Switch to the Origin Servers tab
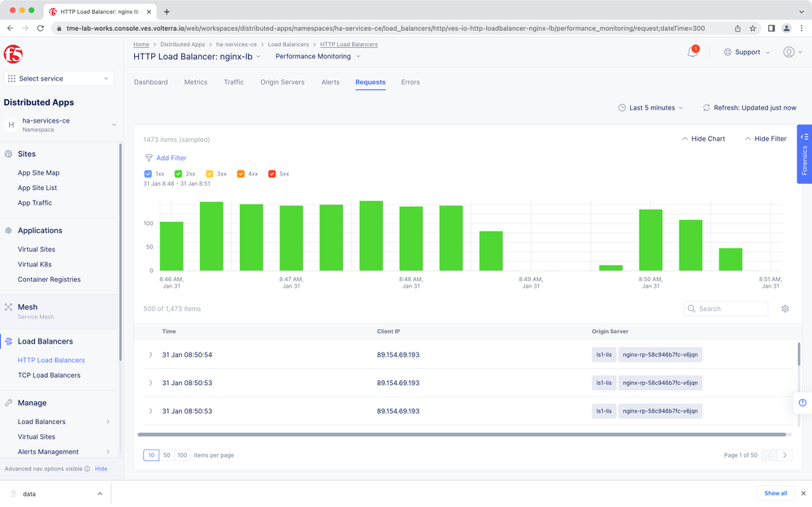Viewport: 812px width, 507px height. [282, 82]
